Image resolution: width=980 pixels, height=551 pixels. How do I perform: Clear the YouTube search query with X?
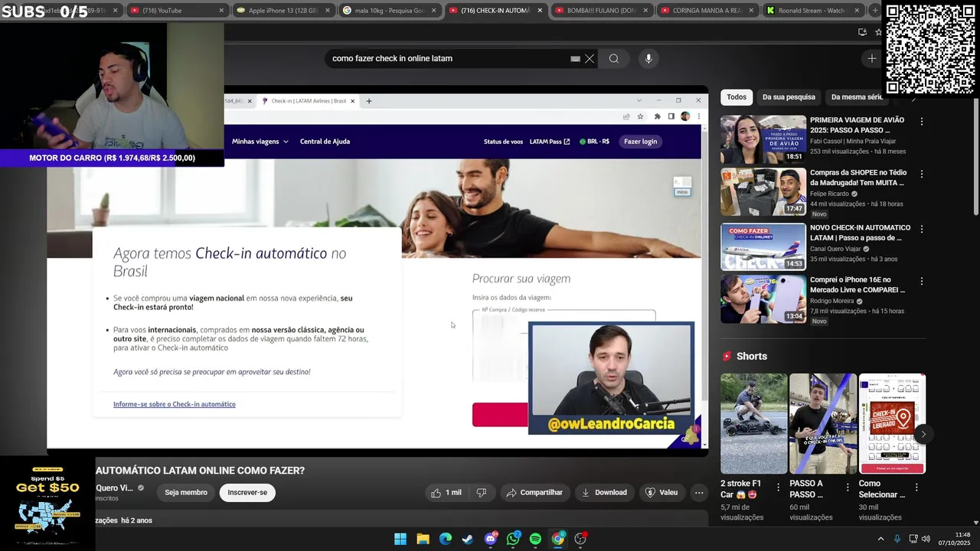(x=590, y=59)
